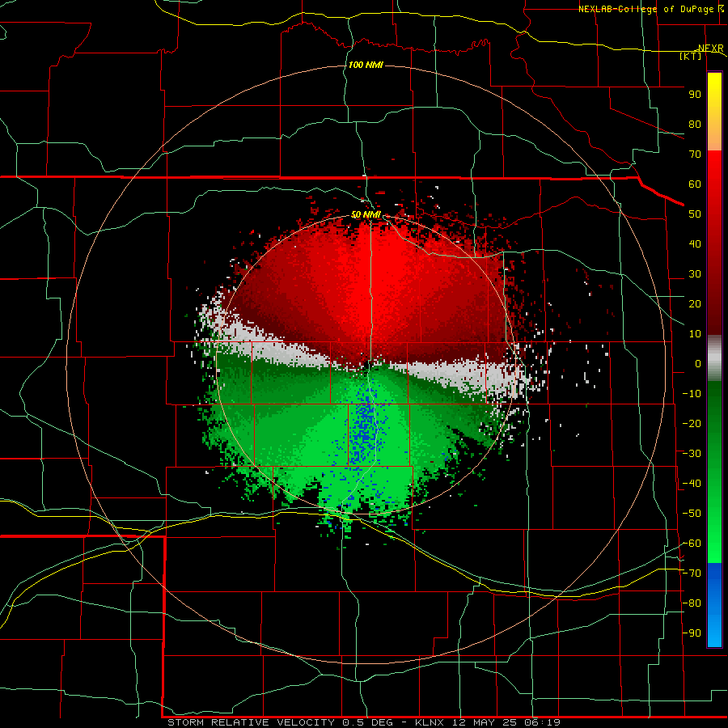728x728 pixels.
Task: Click the "50 NMI" range ring label
Action: (x=366, y=214)
